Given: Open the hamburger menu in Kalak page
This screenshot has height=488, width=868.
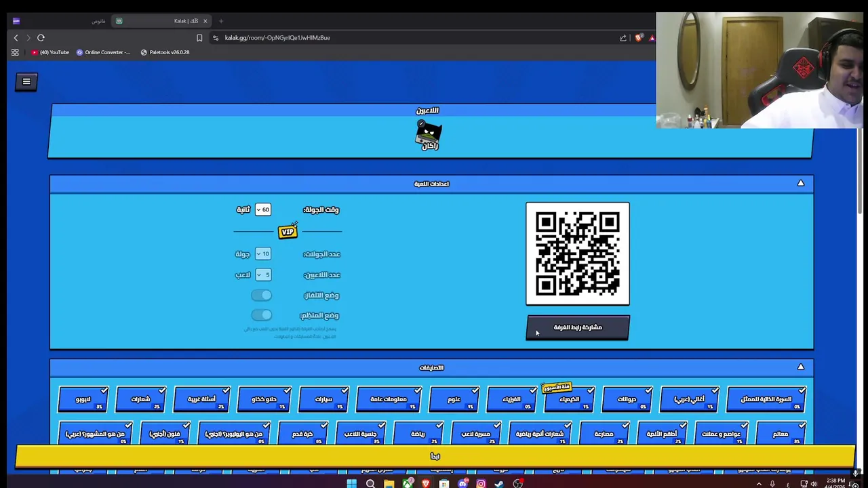Looking at the screenshot, I should (26, 81).
